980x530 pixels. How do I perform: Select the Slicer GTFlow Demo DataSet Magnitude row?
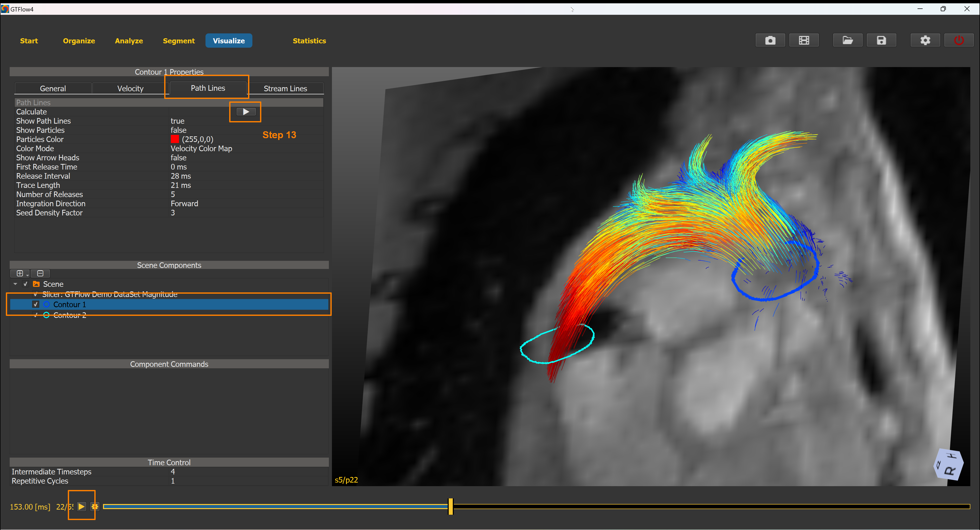(x=169, y=294)
